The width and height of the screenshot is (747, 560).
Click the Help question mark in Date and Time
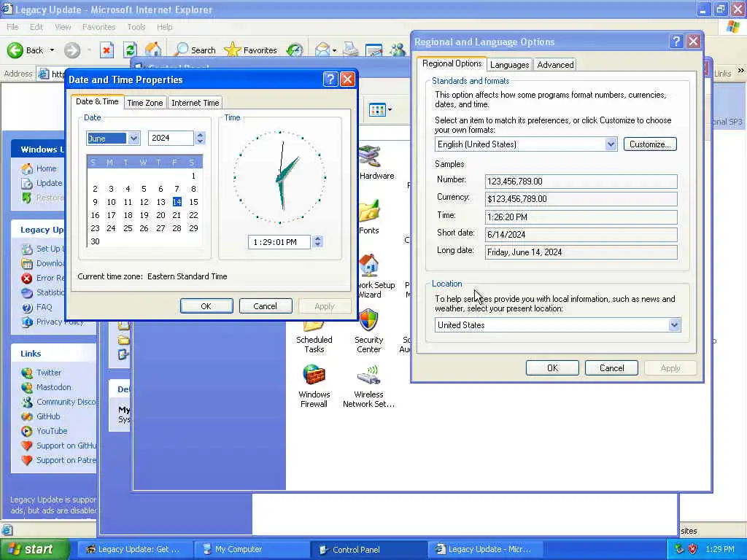pos(330,79)
